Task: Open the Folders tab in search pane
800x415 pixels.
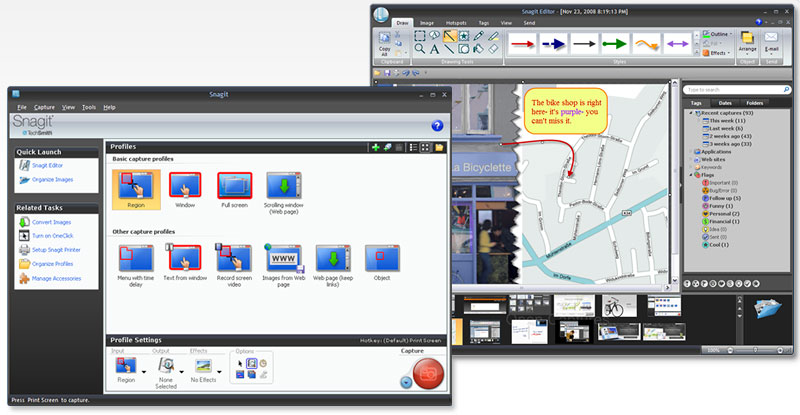Action: [x=755, y=103]
